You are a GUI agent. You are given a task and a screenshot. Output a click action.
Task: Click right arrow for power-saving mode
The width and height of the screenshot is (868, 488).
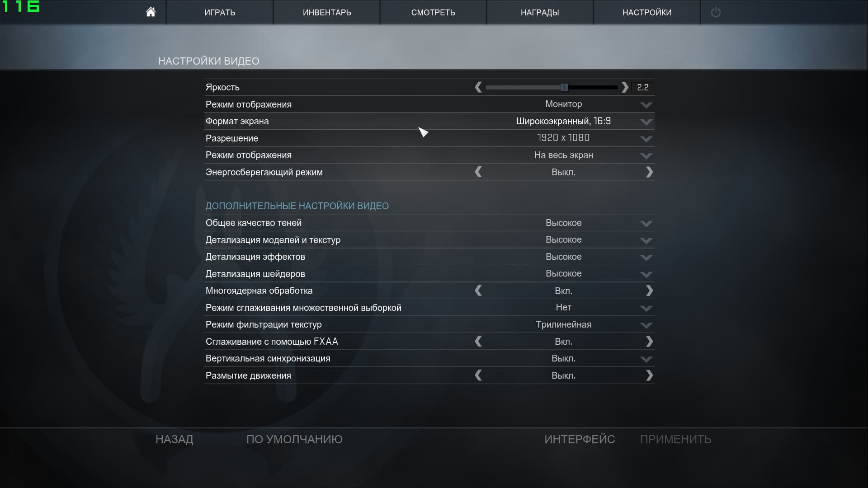click(x=649, y=172)
